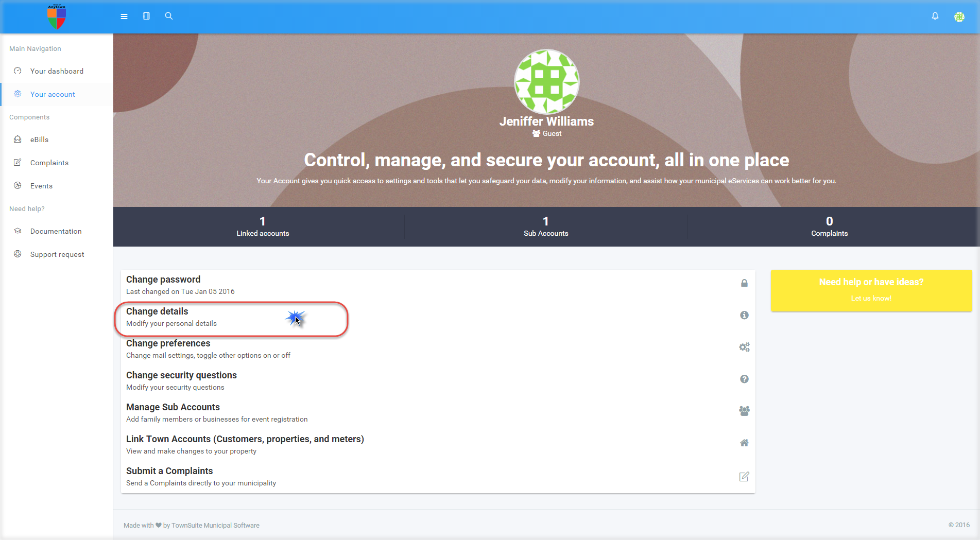Screen dimensions: 980x540
Task: Open Support request page
Action: click(57, 254)
